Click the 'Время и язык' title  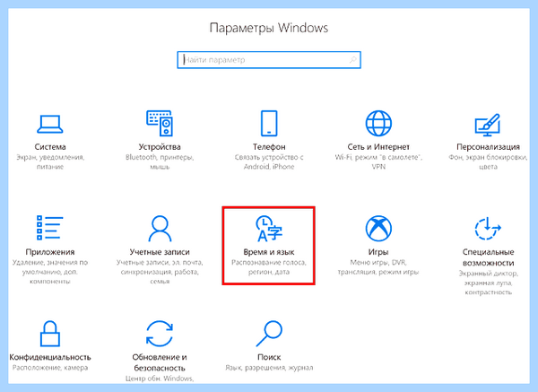[x=269, y=252]
